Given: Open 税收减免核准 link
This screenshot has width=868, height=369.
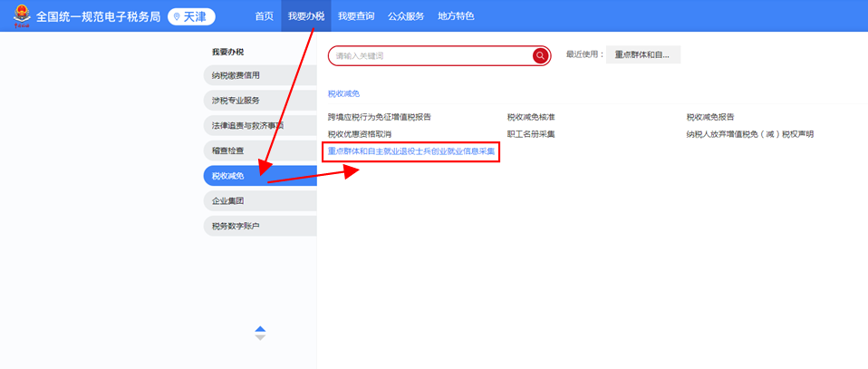Looking at the screenshot, I should point(531,117).
